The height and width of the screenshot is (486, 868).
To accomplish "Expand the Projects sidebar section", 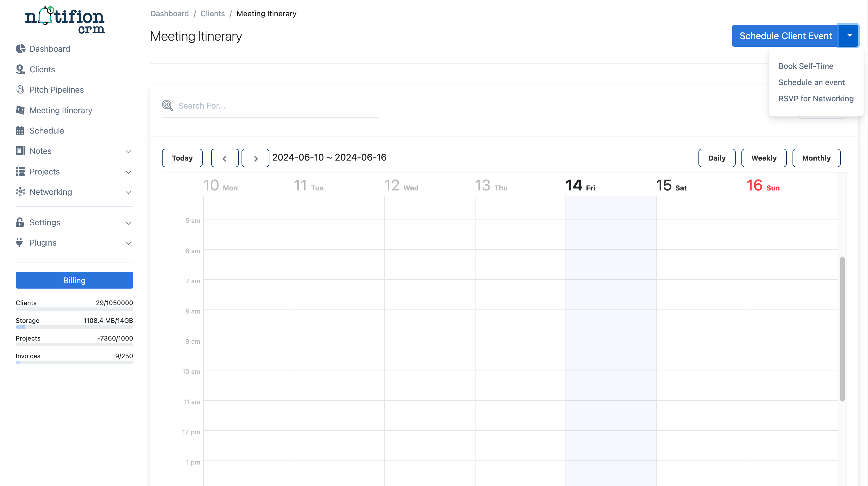I will [128, 172].
